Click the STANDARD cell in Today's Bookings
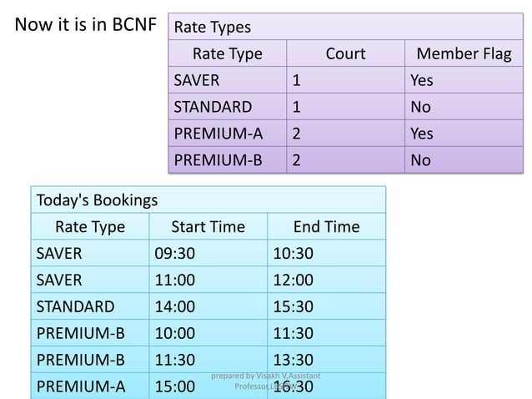 point(90,306)
